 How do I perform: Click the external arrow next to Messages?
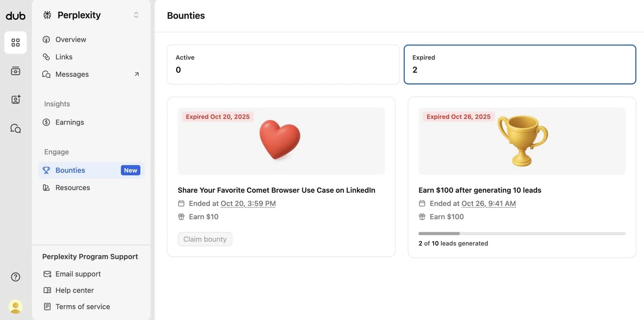pos(136,75)
